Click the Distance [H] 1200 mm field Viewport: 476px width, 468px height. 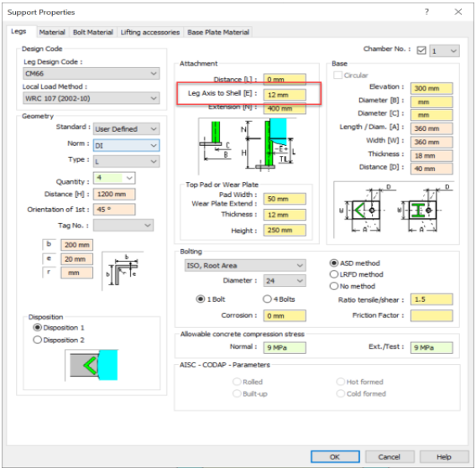click(114, 194)
